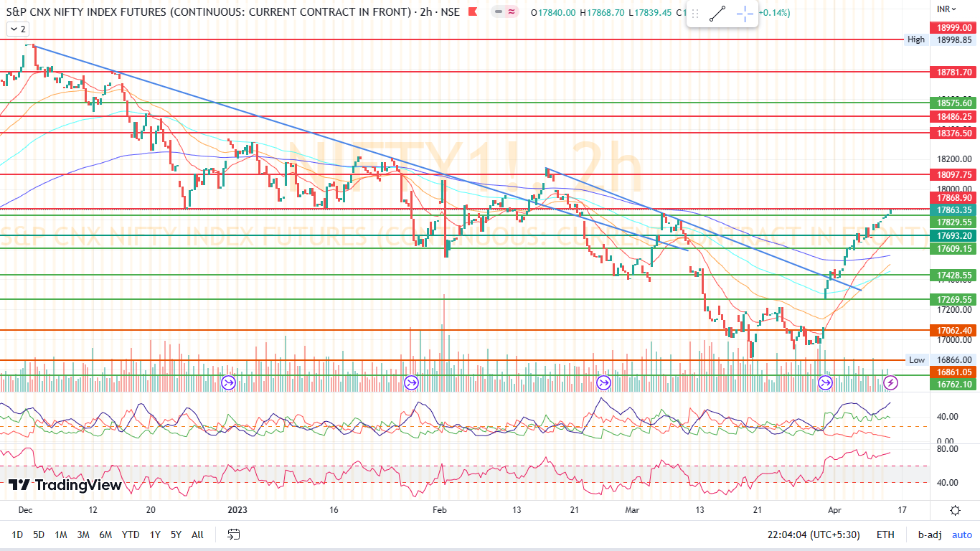The image size is (980, 551).
Task: Click the 18376.50 price label
Action: pos(954,133)
